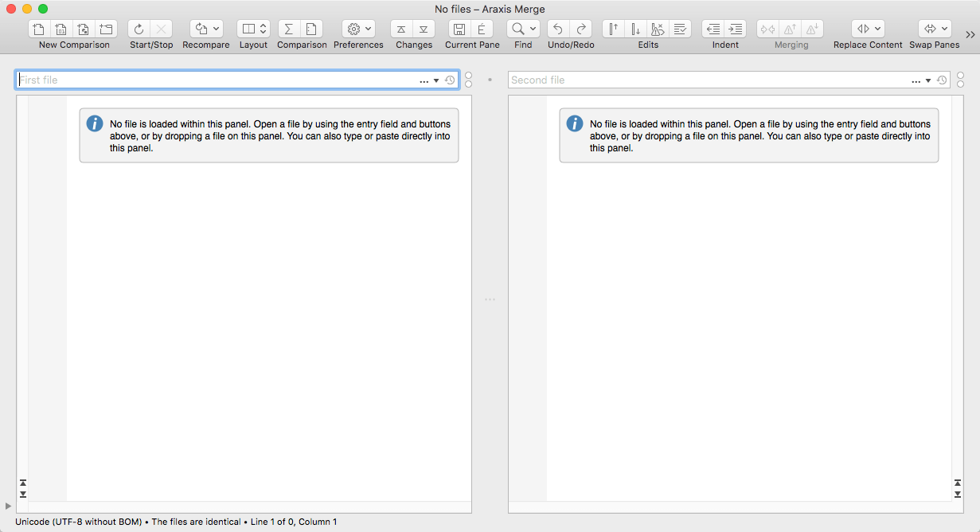
Task: Go to the next edit marker
Action: (x=636, y=29)
